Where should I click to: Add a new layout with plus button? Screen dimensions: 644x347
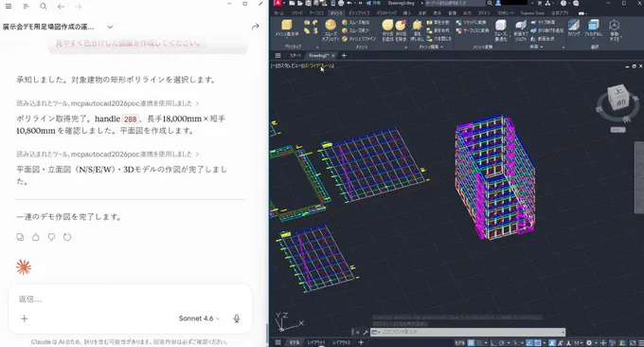point(361,342)
